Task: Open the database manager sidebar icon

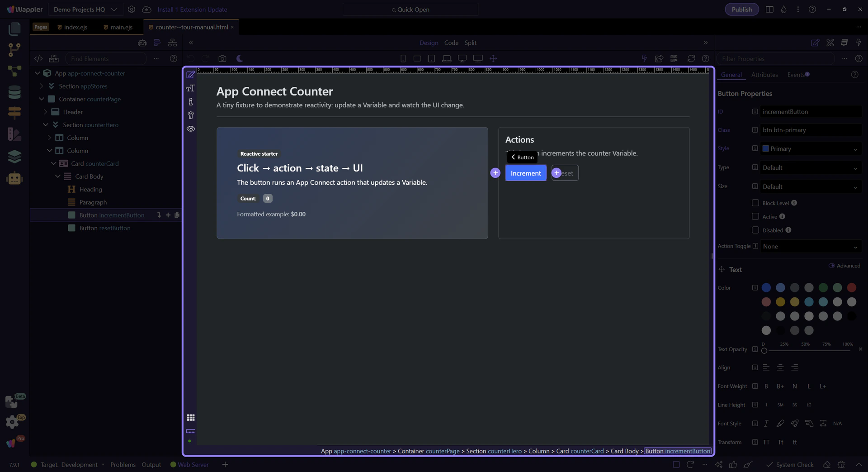Action: (14, 92)
